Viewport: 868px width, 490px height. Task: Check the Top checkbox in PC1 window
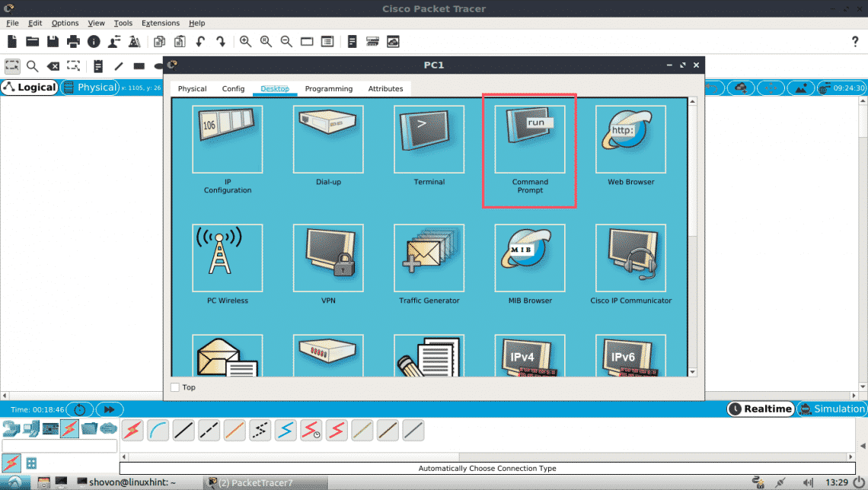(176, 387)
